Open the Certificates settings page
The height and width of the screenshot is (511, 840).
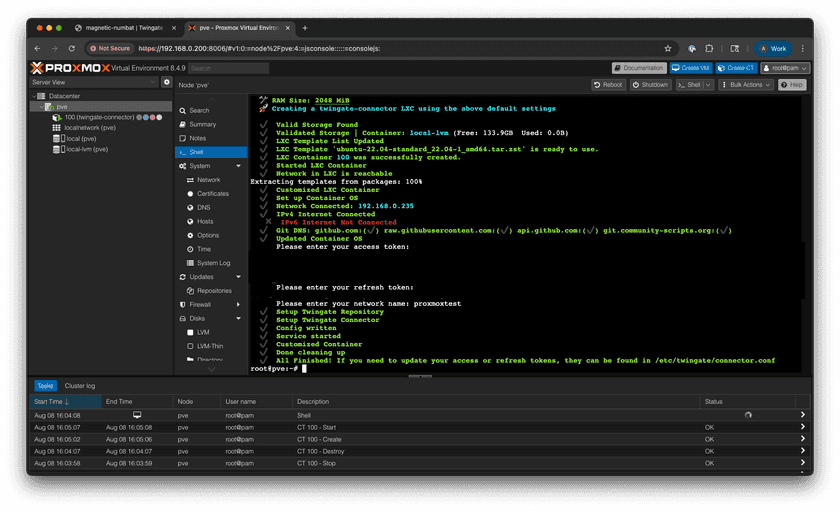213,194
